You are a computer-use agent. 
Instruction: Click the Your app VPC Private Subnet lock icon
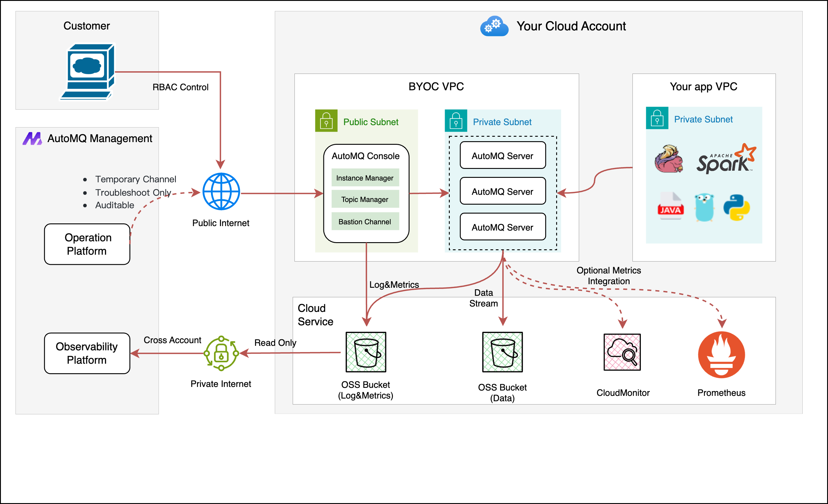(657, 118)
